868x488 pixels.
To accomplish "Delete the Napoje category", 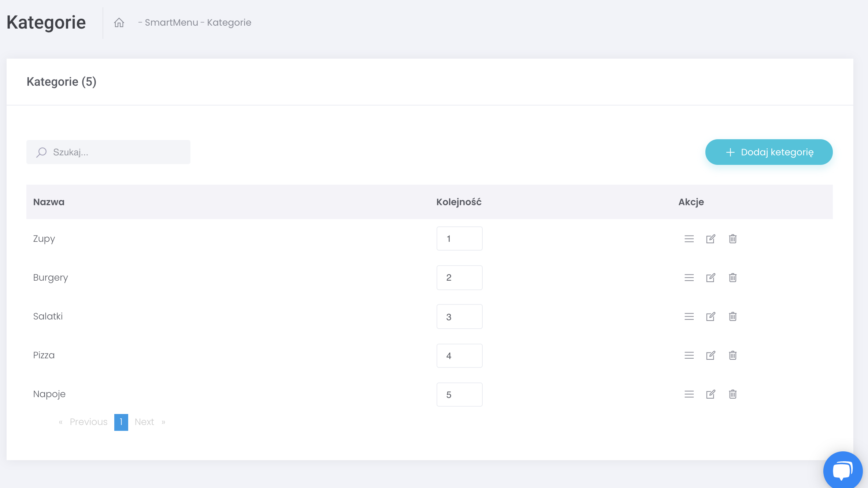I will click(x=732, y=394).
